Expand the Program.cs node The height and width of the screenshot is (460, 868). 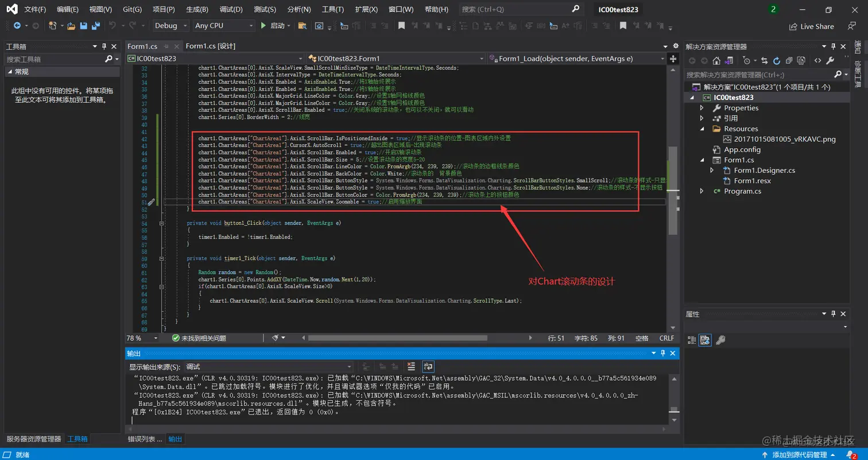tap(702, 191)
